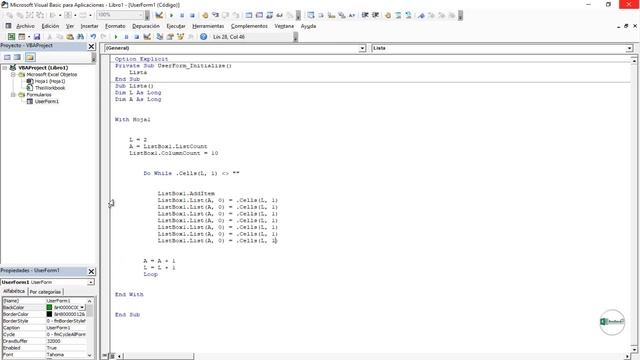Open the zoom 100% dropdown
This screenshot has width=640, height=360.
click(x=141, y=15)
